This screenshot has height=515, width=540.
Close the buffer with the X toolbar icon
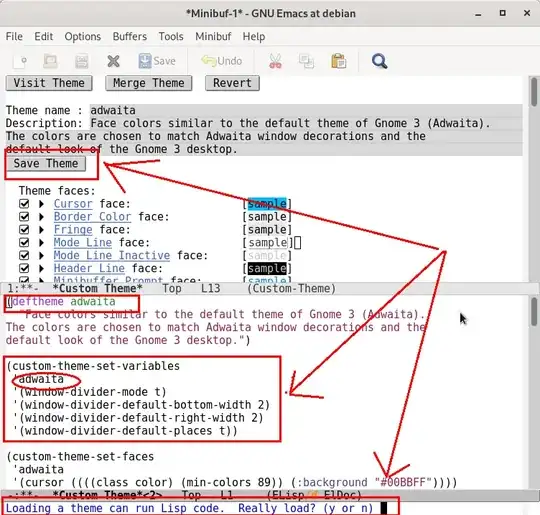pyautogui.click(x=113, y=62)
